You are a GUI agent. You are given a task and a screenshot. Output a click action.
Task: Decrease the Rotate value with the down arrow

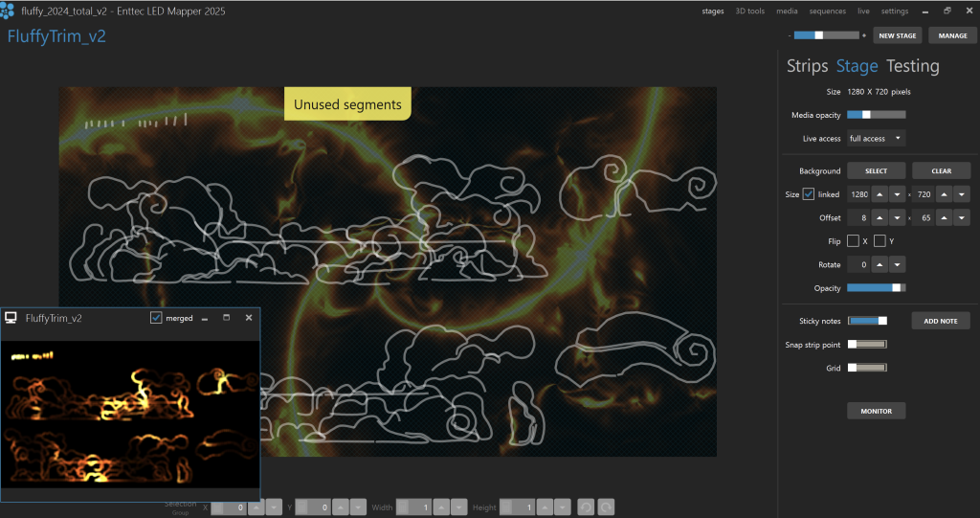point(897,264)
